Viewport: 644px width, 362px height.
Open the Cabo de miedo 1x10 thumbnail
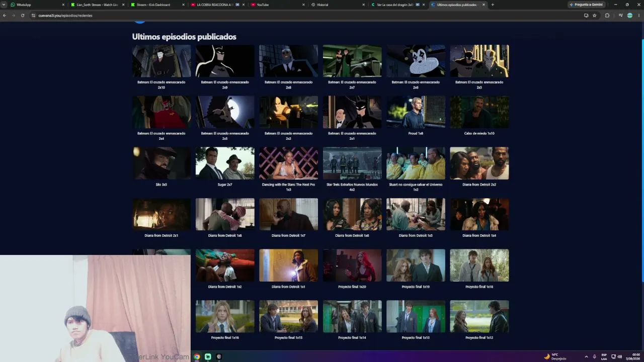(x=479, y=112)
